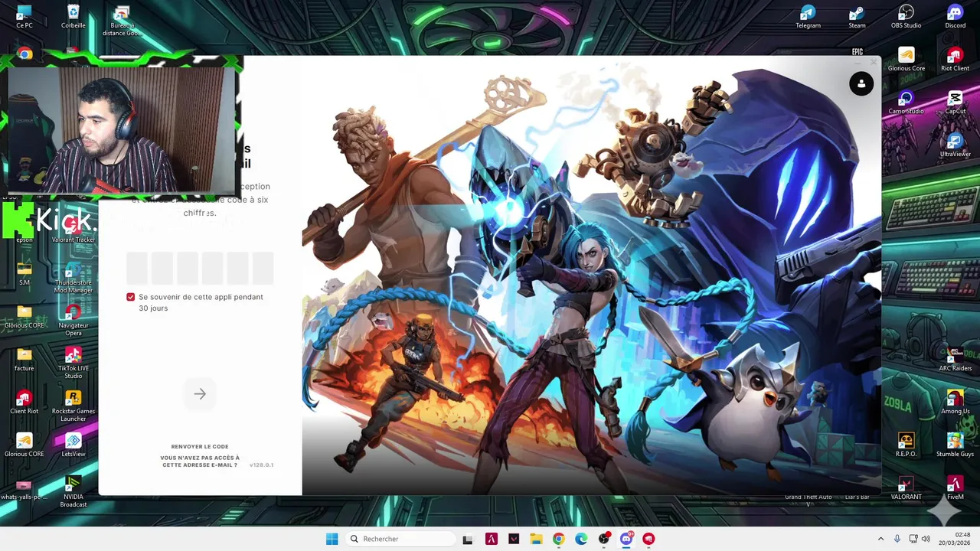The image size is (980, 551).
Task: Switch to Discord on the taskbar
Action: [626, 539]
